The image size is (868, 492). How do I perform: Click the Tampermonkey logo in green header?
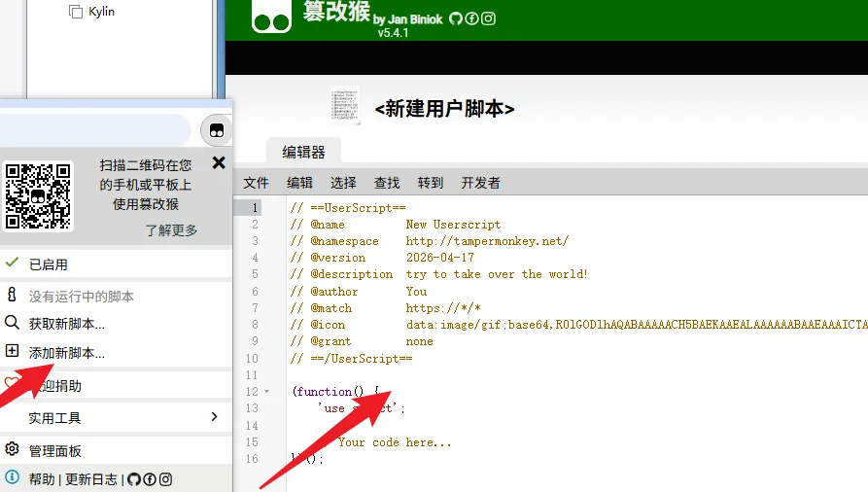pyautogui.click(x=271, y=16)
